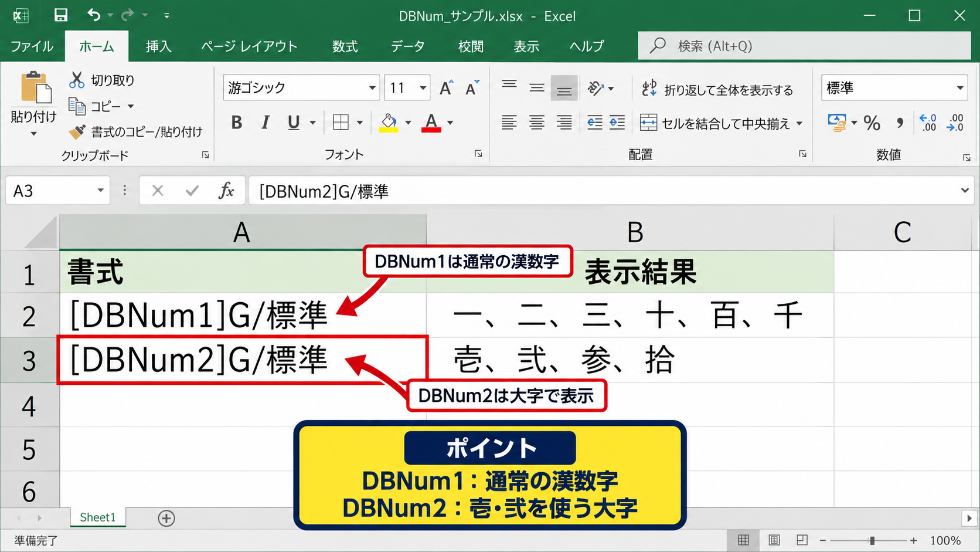The height and width of the screenshot is (552, 980).
Task: Click セルを結合して中央揃え merge button
Action: [x=715, y=123]
